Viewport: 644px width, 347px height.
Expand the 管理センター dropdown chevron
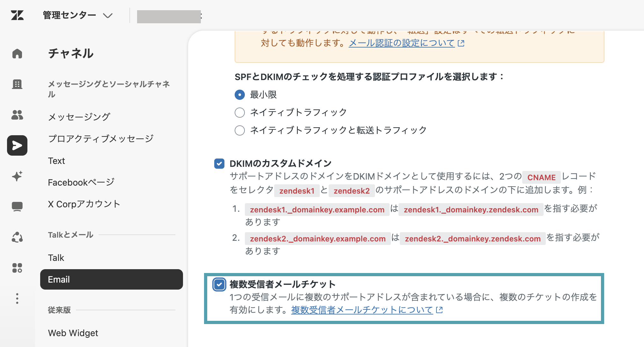[x=108, y=15]
